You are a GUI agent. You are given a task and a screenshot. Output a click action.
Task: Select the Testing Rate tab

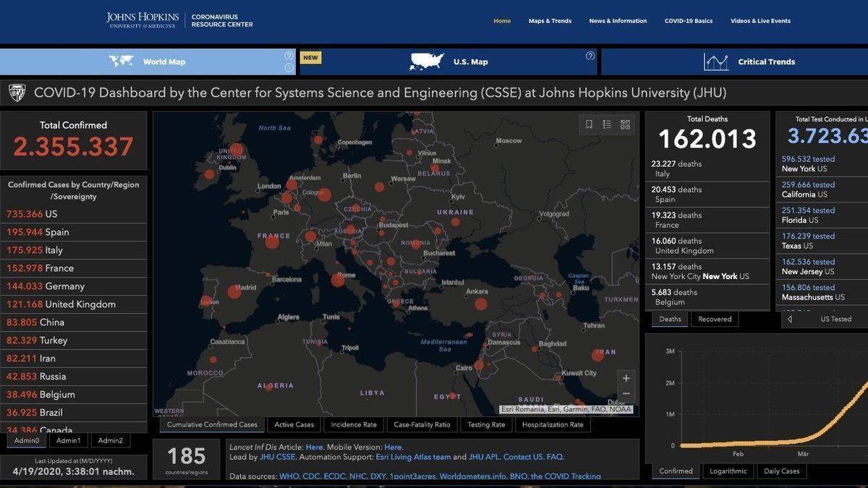pyautogui.click(x=486, y=424)
